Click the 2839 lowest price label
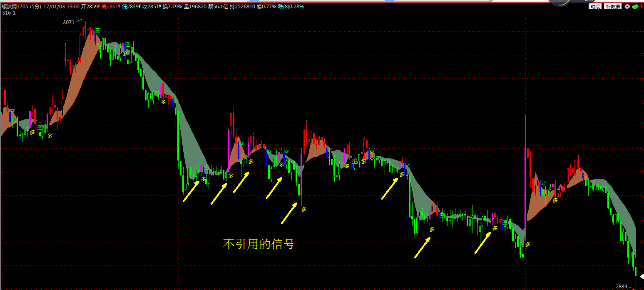 point(622,287)
